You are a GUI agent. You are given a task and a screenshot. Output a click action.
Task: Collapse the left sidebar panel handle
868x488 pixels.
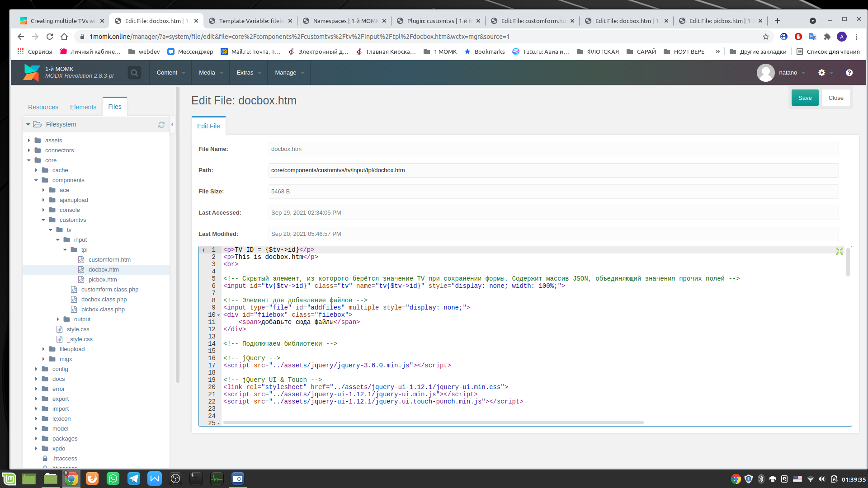[172, 124]
